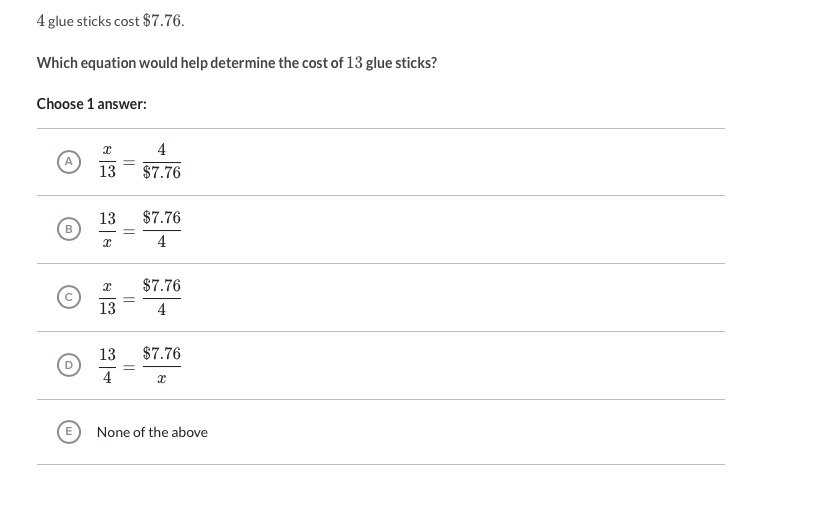Screen dimensions: 813x508
Task: Click the number 13 in the question sentence
Action: (x=355, y=63)
